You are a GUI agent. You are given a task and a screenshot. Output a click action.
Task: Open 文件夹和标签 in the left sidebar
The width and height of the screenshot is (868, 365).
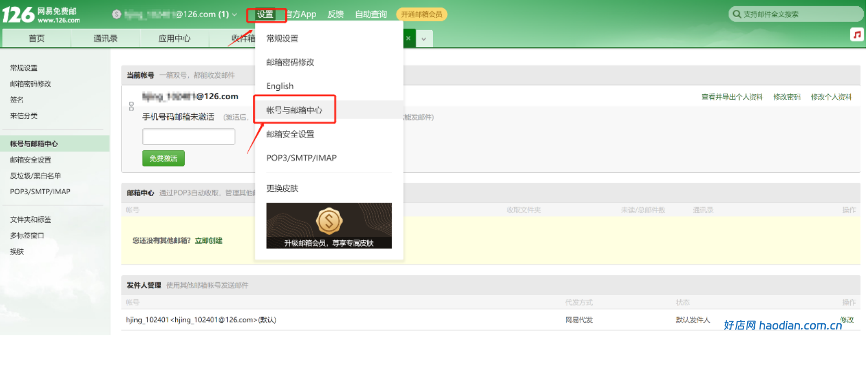(x=30, y=220)
